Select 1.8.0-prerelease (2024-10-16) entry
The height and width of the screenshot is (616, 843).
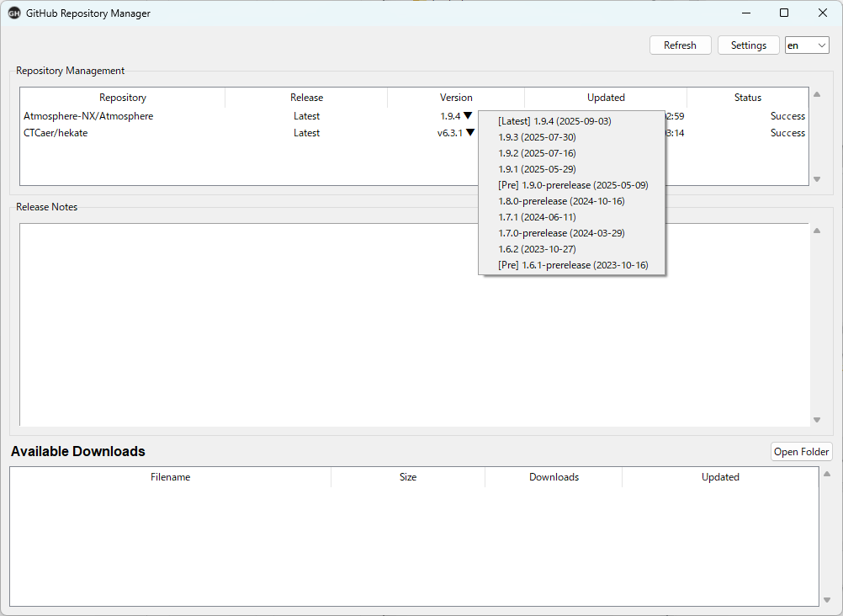click(571, 201)
